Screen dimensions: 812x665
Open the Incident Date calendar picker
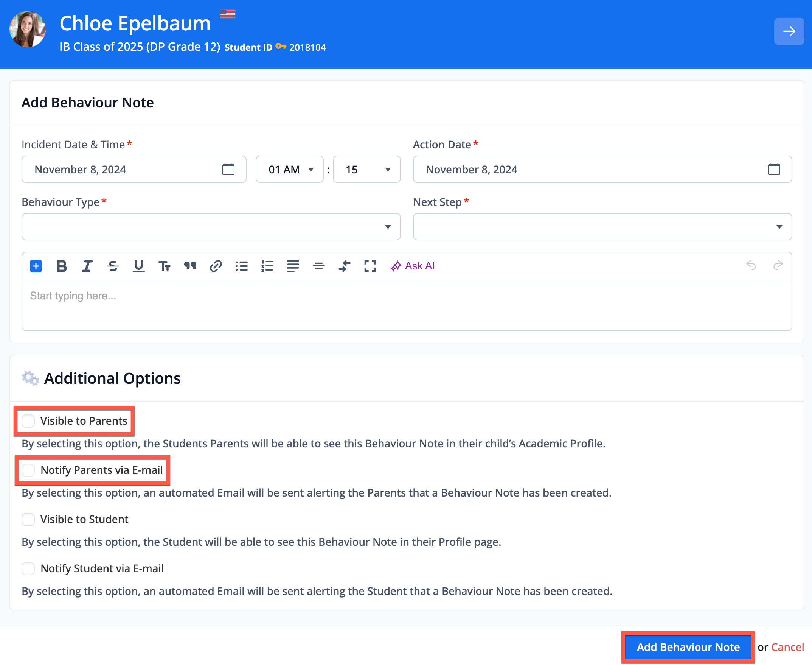point(228,169)
